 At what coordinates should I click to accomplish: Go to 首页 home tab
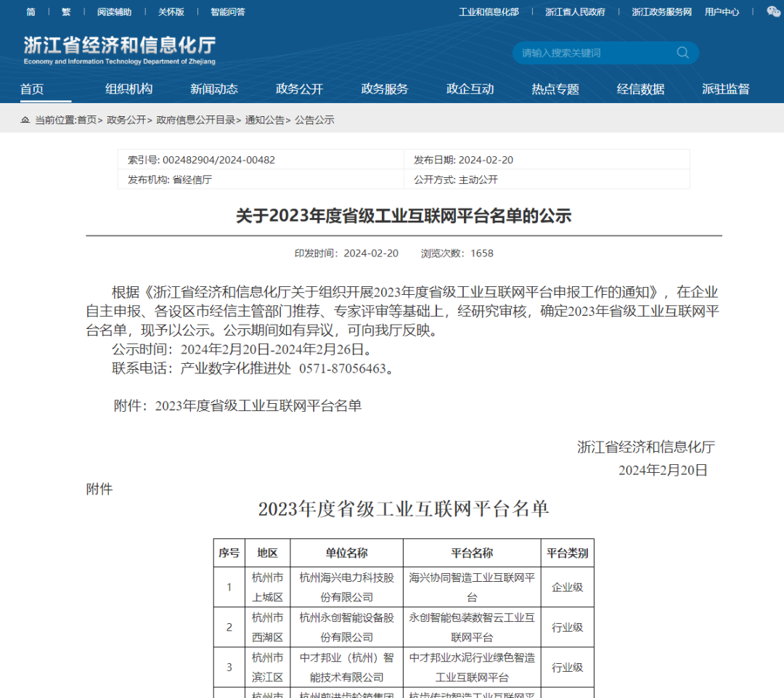pyautogui.click(x=32, y=89)
